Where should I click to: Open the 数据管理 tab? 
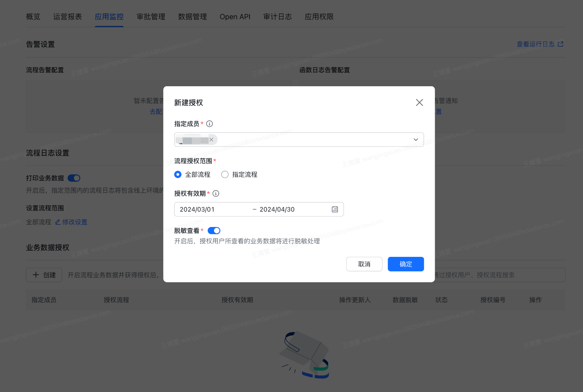193,17
